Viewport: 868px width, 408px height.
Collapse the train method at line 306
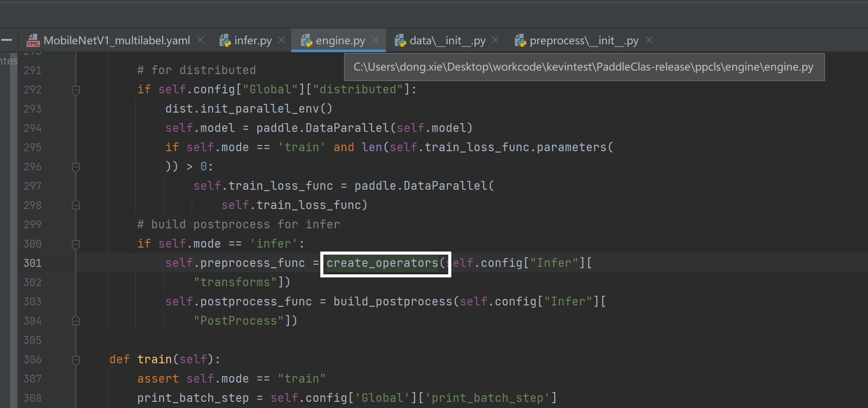click(x=75, y=360)
